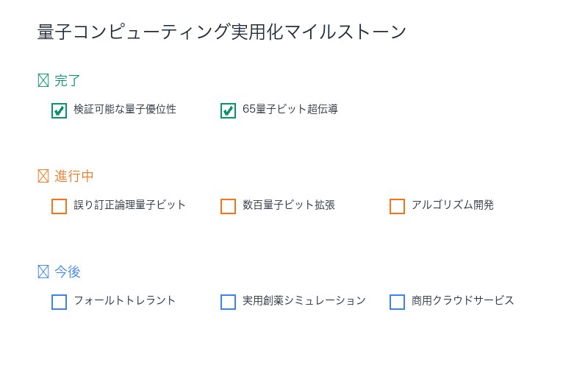Click the blue icon beside 今後 heading

[43, 272]
